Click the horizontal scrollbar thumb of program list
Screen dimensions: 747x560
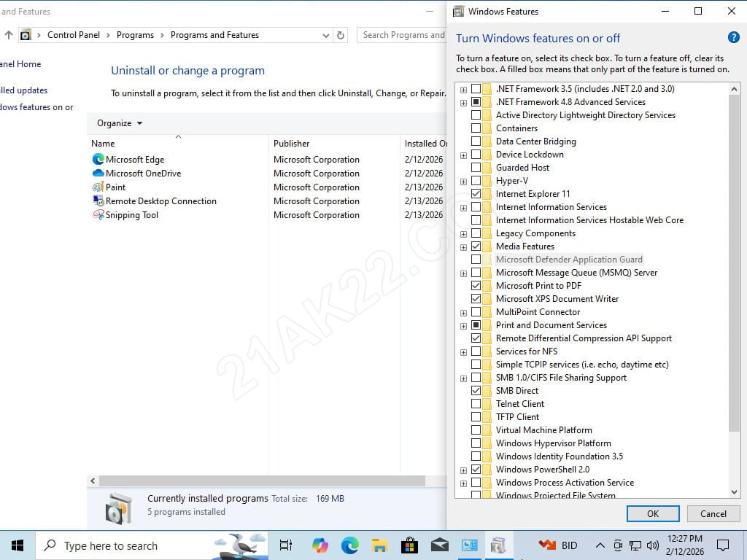(262, 481)
